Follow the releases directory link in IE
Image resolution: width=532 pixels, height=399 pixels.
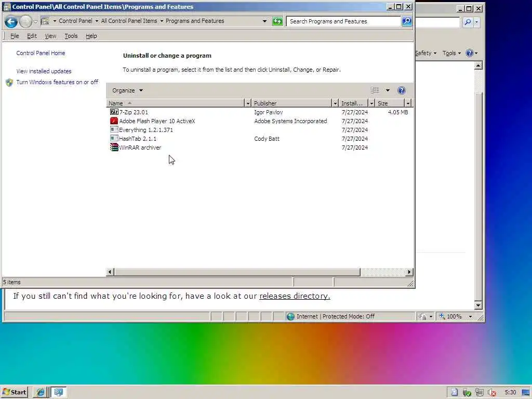[x=295, y=296]
